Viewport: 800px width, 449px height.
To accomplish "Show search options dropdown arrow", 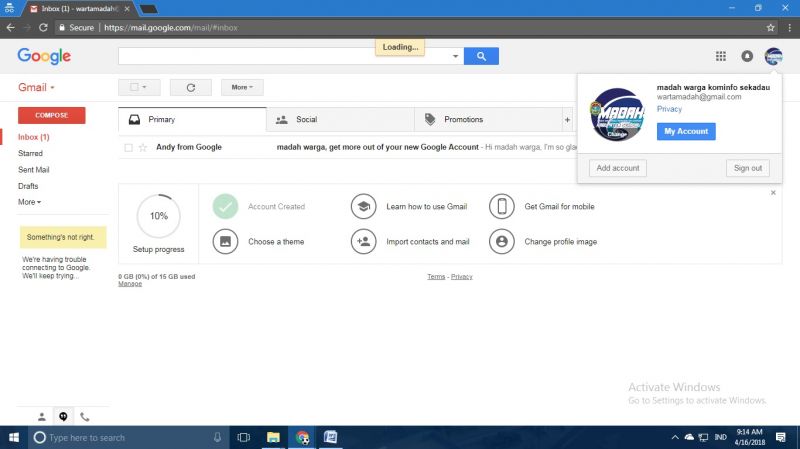I will 455,56.
